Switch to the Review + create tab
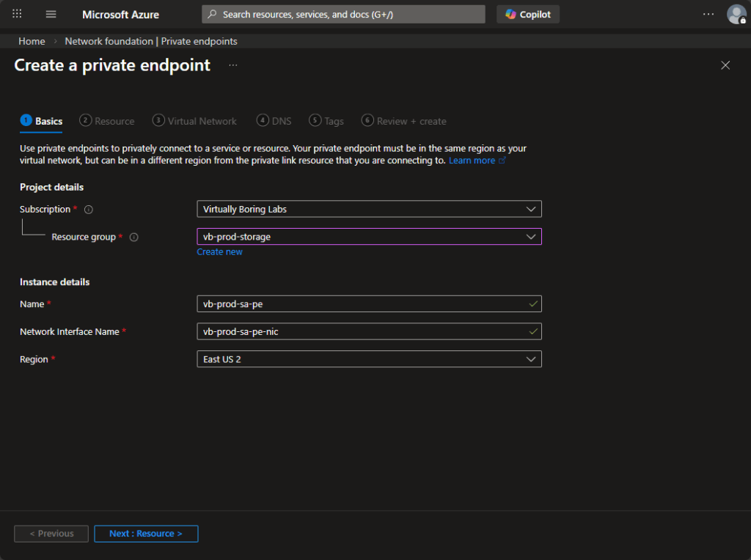Image resolution: width=751 pixels, height=560 pixels. pos(404,121)
